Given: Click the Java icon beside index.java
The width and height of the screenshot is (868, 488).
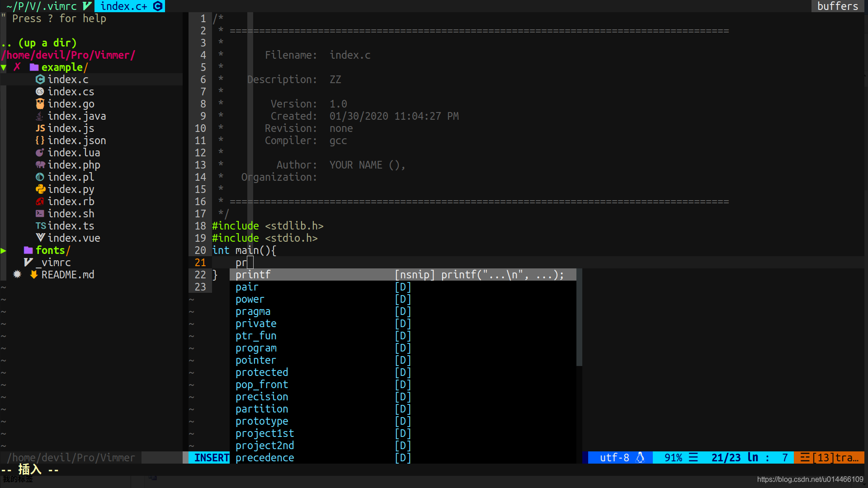Looking at the screenshot, I should [40, 116].
